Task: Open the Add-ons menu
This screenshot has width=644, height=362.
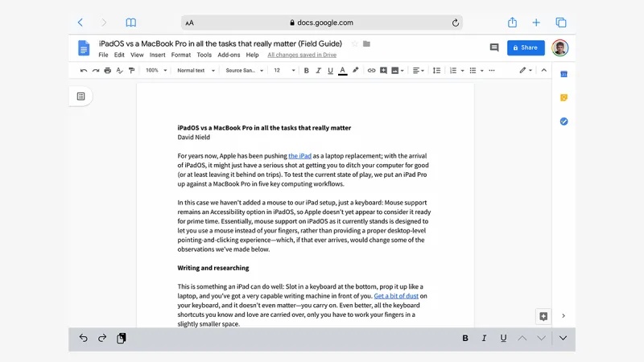Action: [x=229, y=55]
